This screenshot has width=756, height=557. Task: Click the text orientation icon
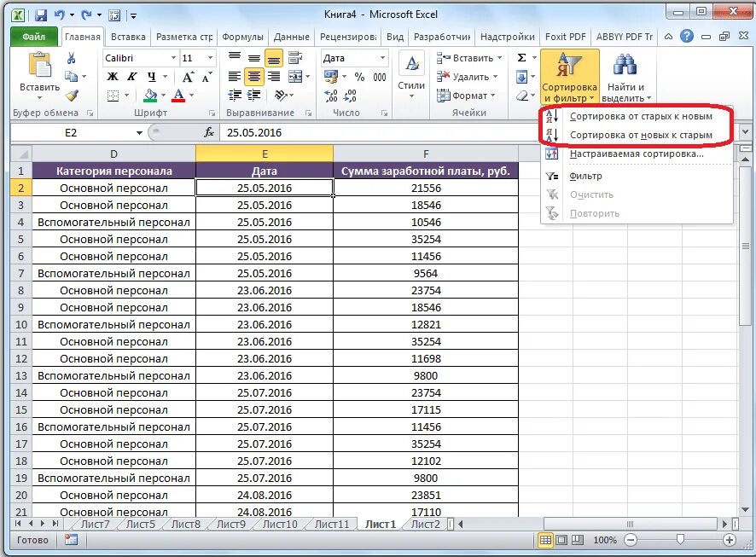[281, 96]
